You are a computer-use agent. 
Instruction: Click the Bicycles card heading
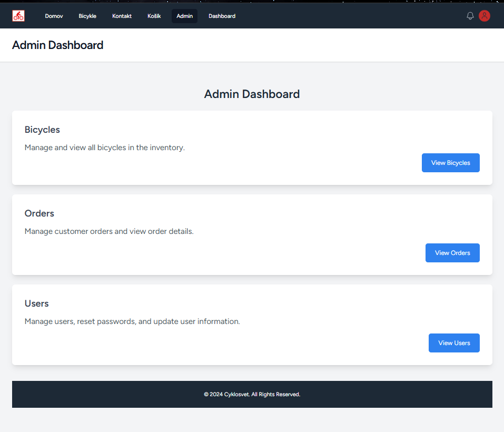(42, 130)
